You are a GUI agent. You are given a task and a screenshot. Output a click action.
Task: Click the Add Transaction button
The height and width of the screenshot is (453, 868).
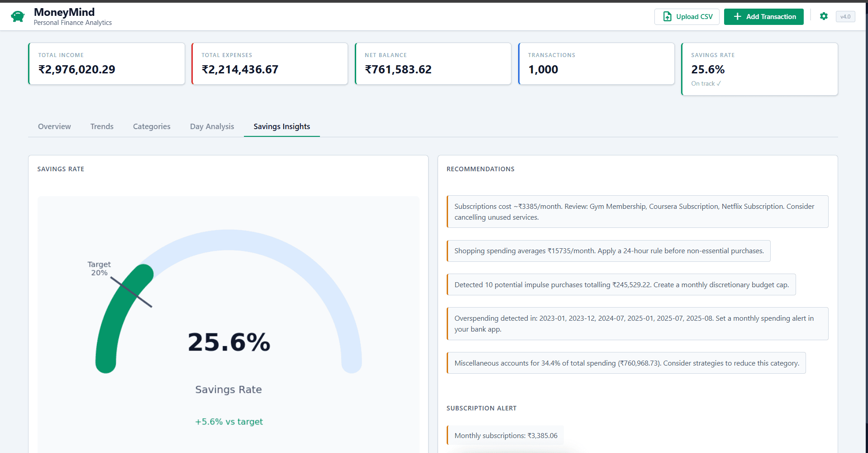(763, 17)
